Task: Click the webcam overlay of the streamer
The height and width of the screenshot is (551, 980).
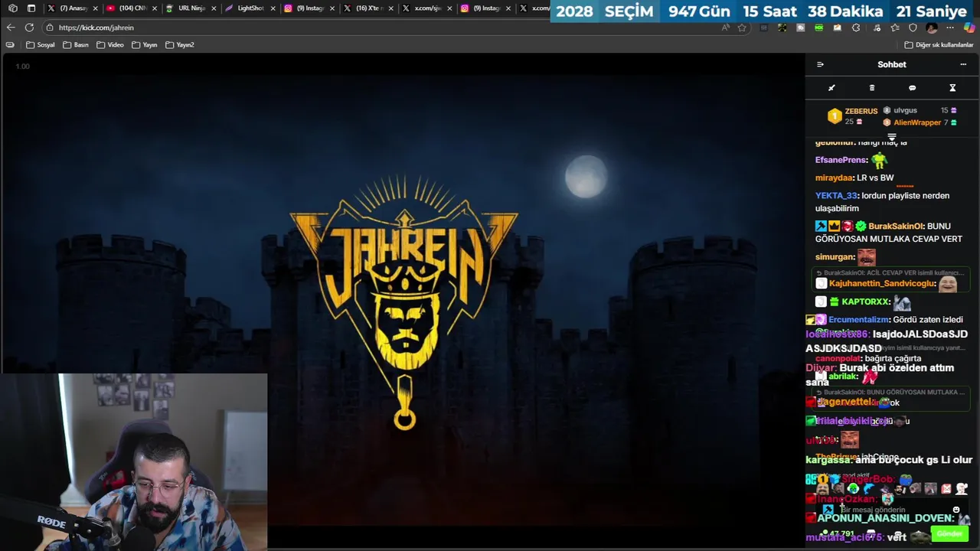Action: click(x=134, y=461)
